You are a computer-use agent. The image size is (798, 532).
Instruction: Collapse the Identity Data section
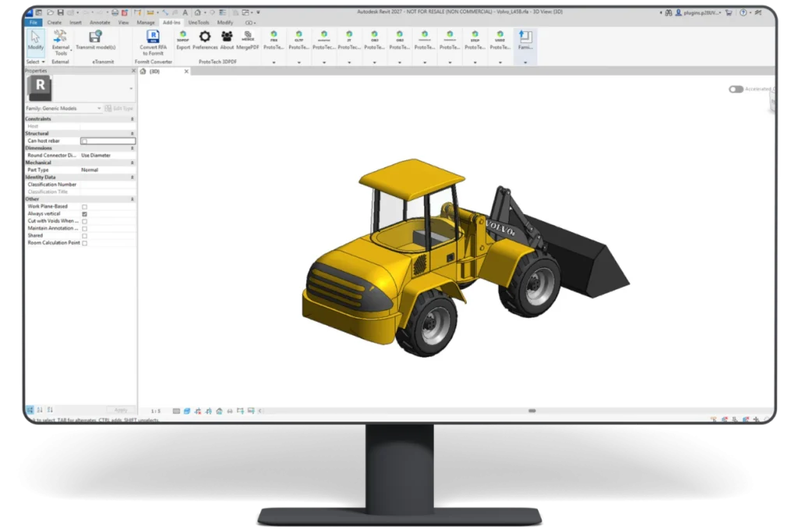[132, 178]
